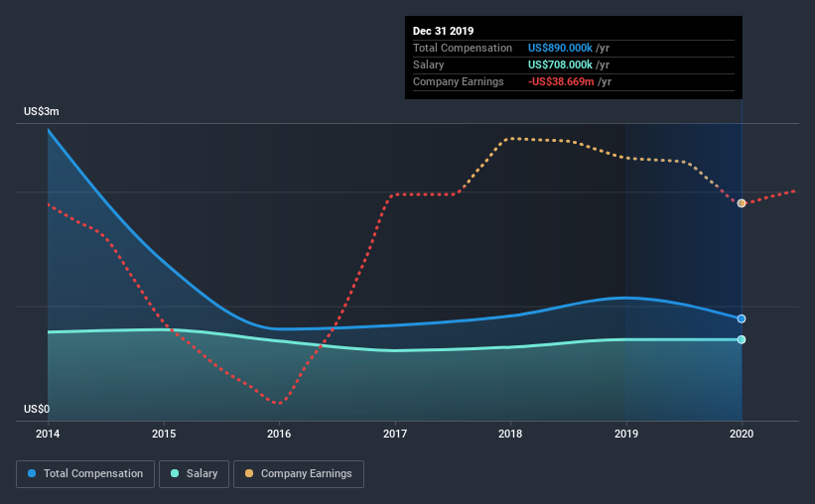Viewport: 815px width, 504px height.
Task: Click the orange dot icon in Company Earnings legend
Action: (x=249, y=473)
